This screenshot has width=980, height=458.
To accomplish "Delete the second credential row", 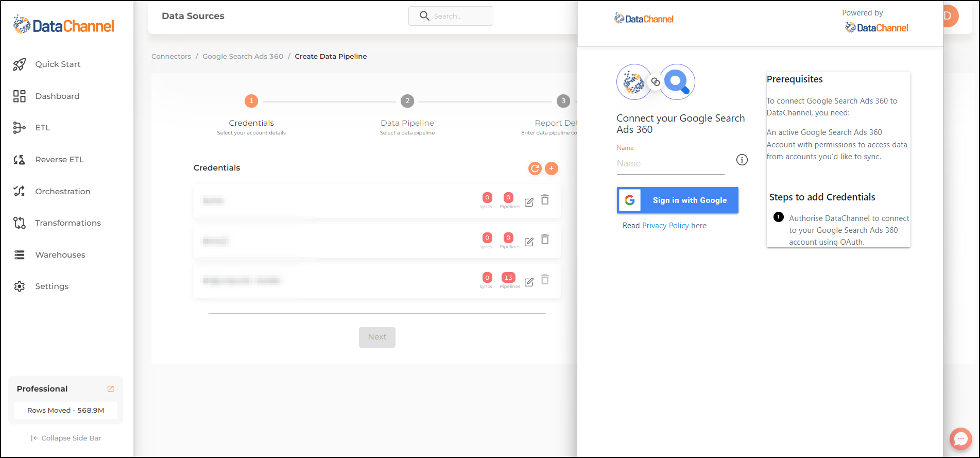I will (x=545, y=240).
